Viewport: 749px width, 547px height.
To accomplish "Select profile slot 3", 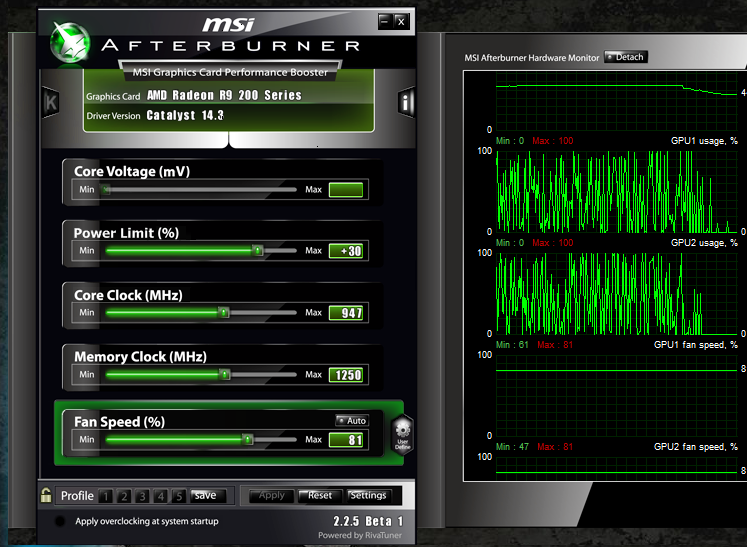I will 142,496.
